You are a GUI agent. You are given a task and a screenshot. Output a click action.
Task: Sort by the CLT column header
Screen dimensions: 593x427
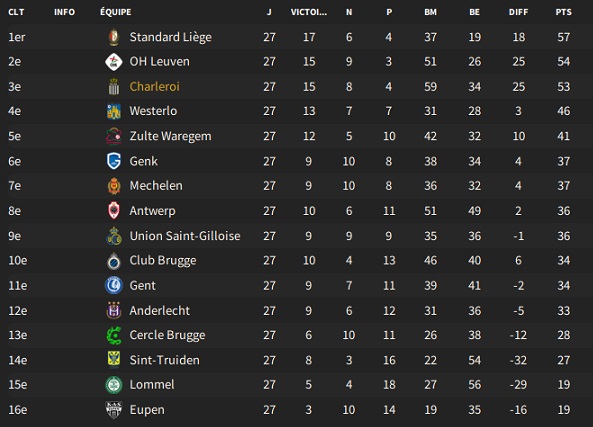click(16, 12)
